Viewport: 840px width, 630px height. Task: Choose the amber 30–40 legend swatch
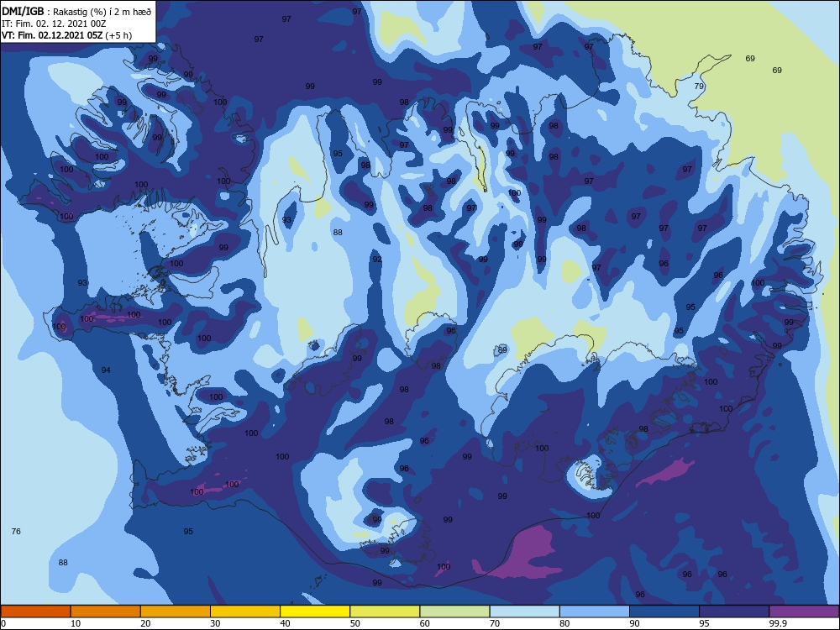pyautogui.click(x=245, y=612)
